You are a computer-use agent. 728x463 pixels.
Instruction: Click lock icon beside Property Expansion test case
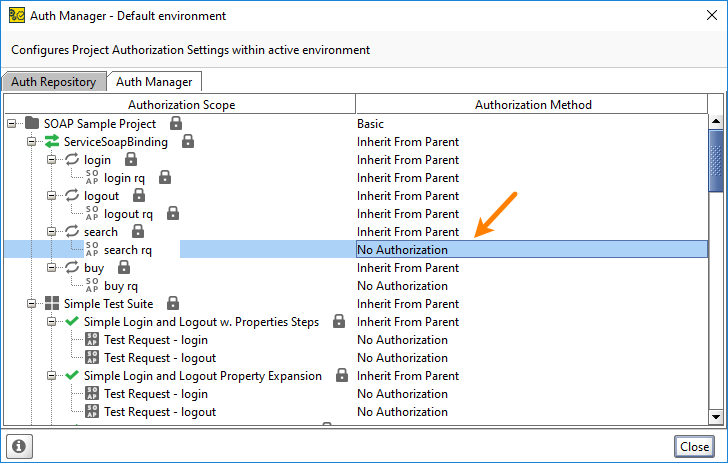click(342, 375)
